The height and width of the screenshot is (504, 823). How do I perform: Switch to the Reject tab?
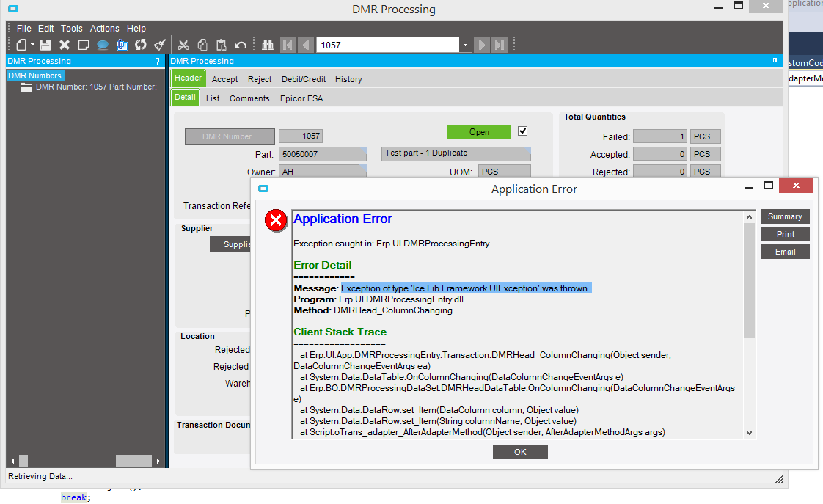tap(260, 79)
